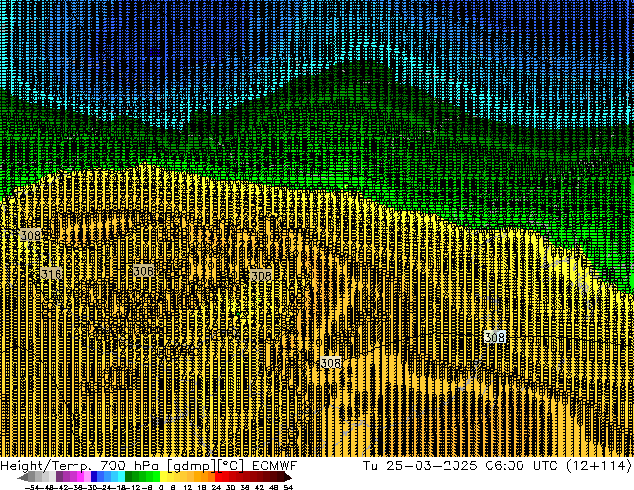
Task: Click the [gdmp] unit label
Action: point(192,466)
